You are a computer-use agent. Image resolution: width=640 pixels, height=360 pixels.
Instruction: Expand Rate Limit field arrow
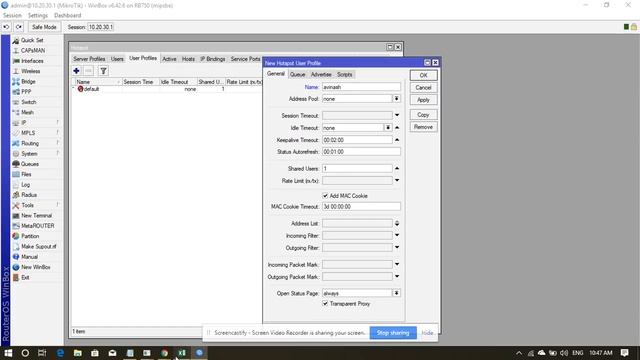click(x=397, y=180)
